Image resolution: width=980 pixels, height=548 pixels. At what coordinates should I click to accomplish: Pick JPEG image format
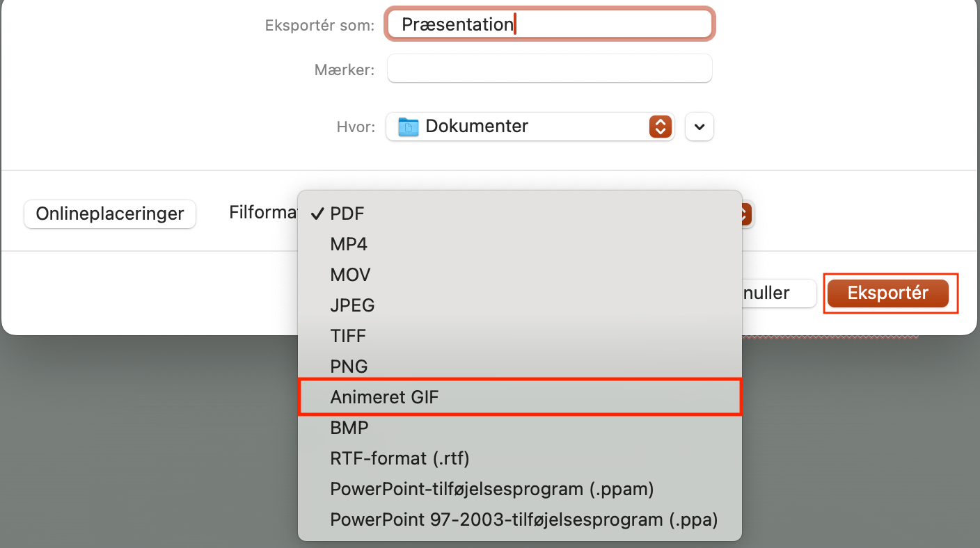coord(352,305)
